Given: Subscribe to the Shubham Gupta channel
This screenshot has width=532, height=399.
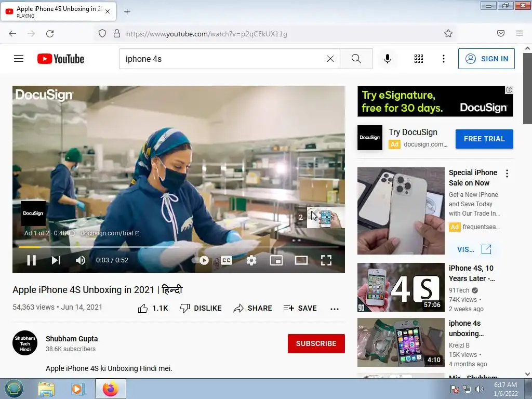Looking at the screenshot, I should point(316,343).
